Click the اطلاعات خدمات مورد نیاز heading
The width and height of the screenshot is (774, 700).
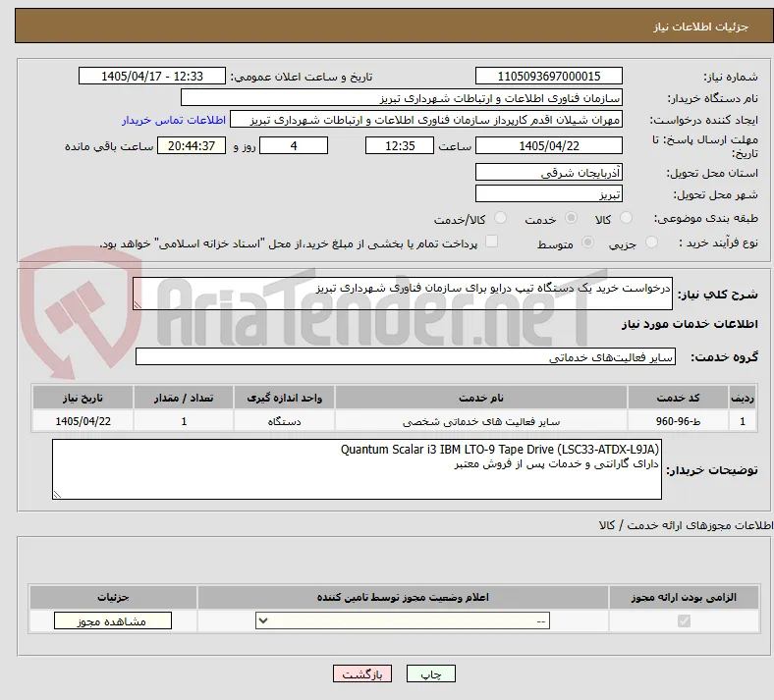[690, 324]
